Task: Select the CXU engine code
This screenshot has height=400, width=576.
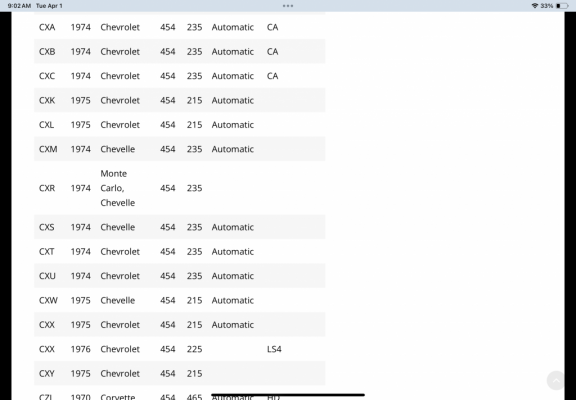Action: tap(47, 276)
